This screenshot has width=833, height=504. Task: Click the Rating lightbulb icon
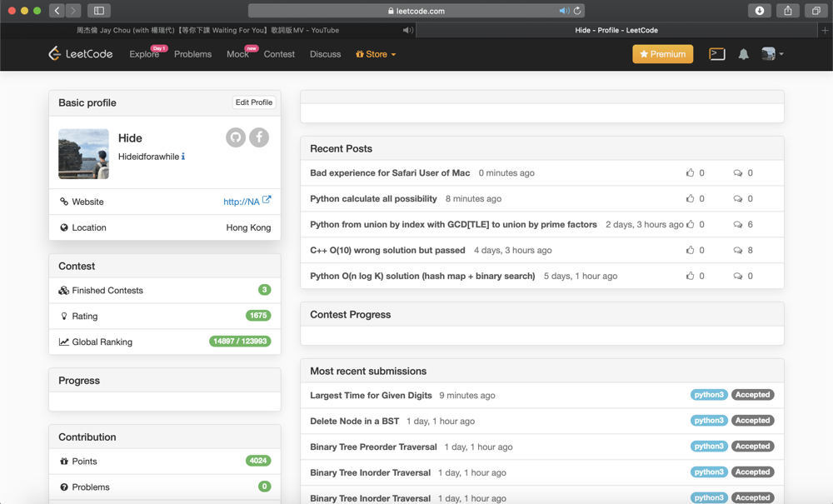(64, 316)
